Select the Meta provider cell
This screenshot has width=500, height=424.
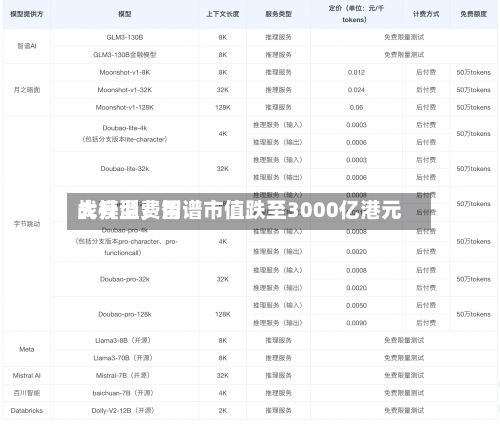(27, 349)
